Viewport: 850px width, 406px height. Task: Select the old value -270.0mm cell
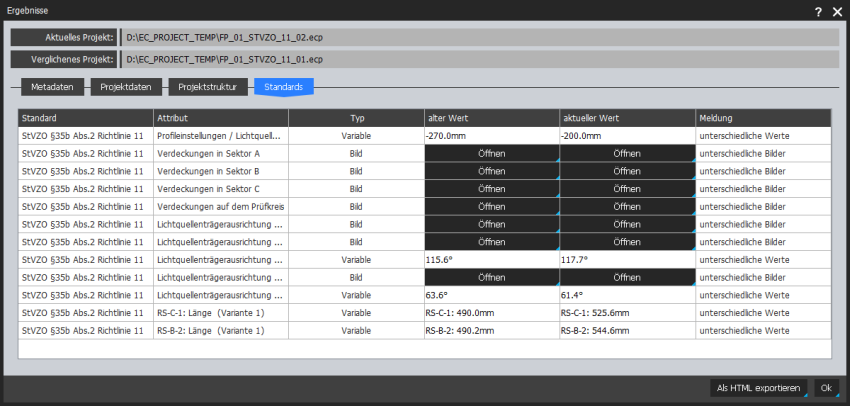click(x=492, y=136)
